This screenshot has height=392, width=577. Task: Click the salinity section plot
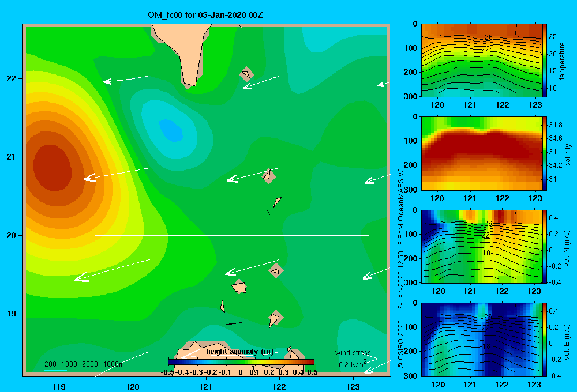tap(482, 153)
